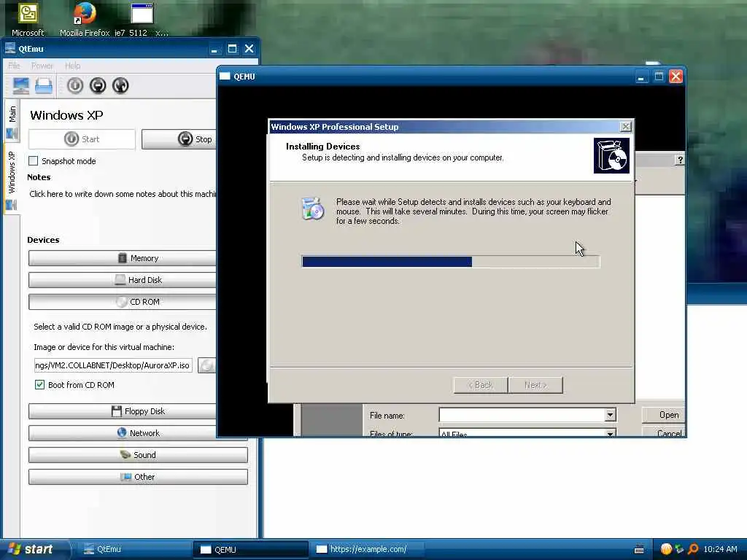This screenshot has height=560, width=747.
Task: Switch to the Main vertical tab
Action: point(12,122)
